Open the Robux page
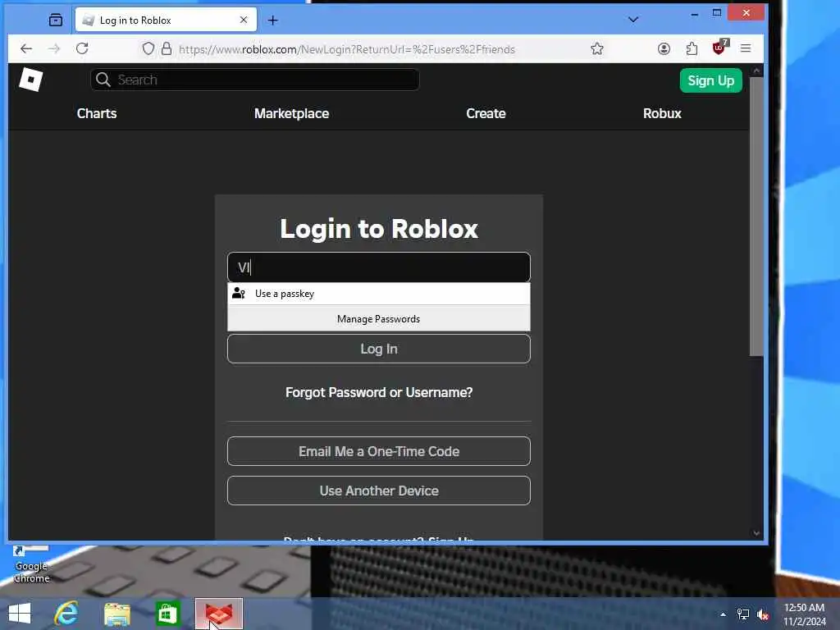 pyautogui.click(x=662, y=113)
